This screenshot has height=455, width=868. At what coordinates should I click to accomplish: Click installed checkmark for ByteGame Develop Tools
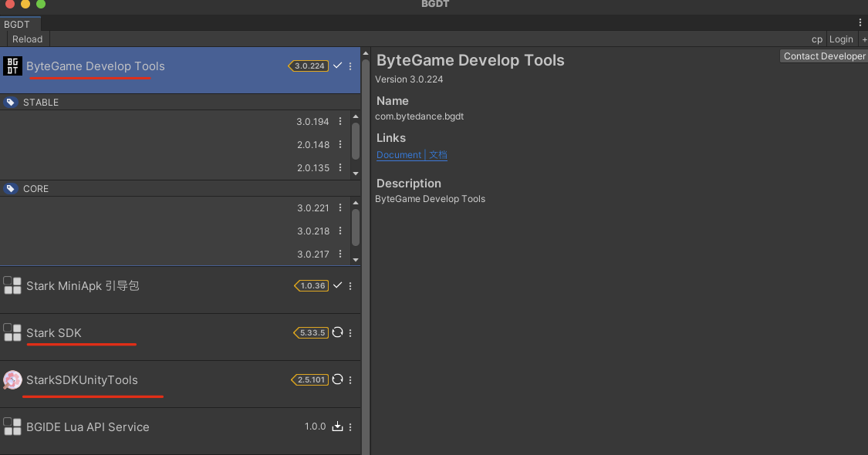tap(337, 66)
